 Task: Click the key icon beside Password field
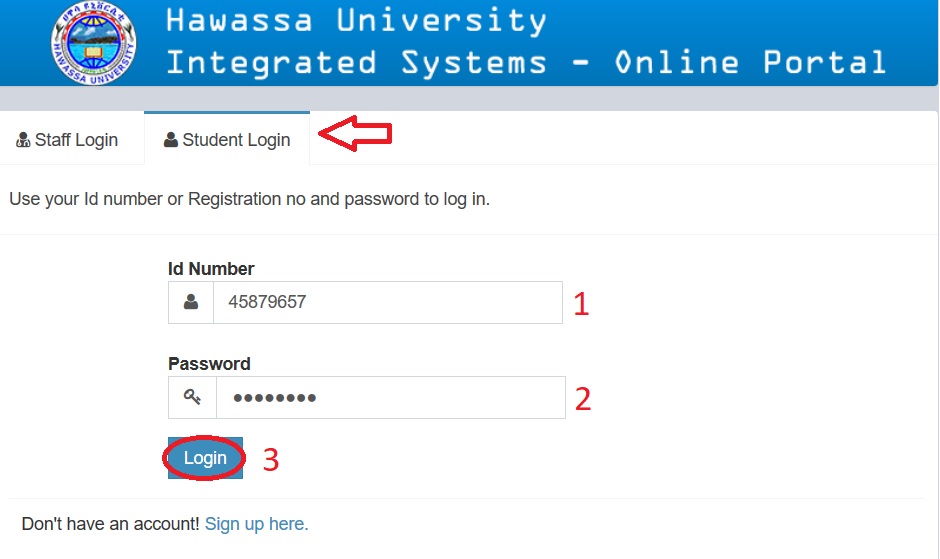pyautogui.click(x=192, y=397)
